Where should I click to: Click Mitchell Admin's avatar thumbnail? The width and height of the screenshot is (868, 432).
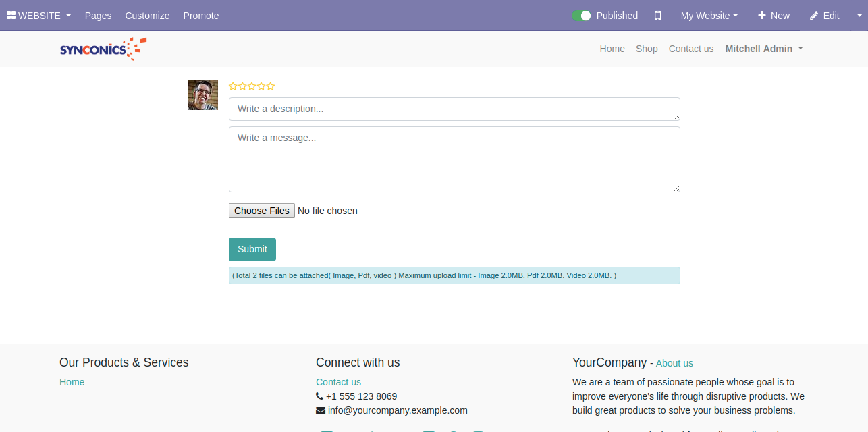coord(202,94)
